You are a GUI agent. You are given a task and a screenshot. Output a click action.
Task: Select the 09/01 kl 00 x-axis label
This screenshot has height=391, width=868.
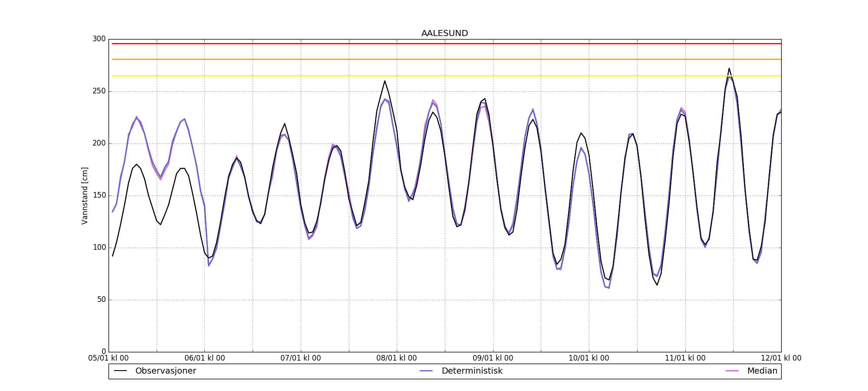(493, 358)
